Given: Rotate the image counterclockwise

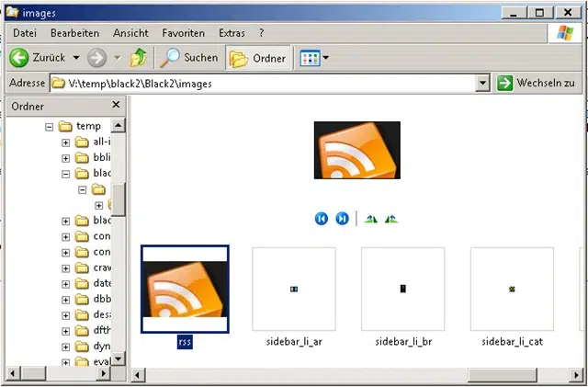Looking at the screenshot, I should tap(391, 219).
